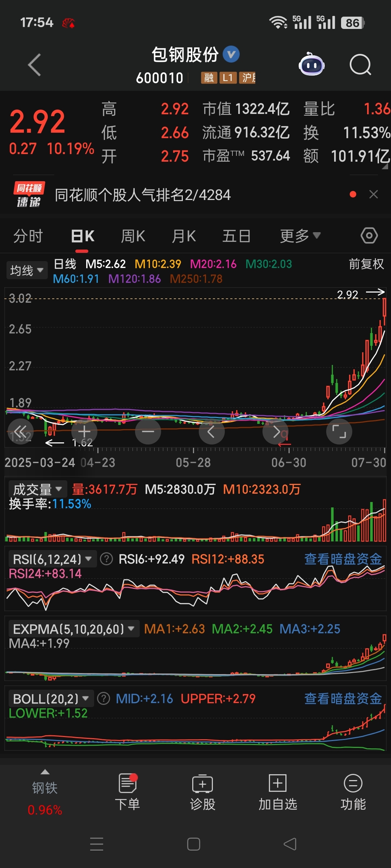This screenshot has width=391, height=868.
Task: Tap Android recent apps menu button
Action: click(97, 844)
